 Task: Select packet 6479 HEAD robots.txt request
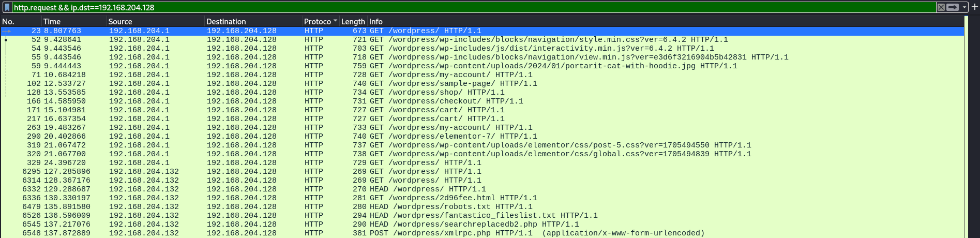point(465,206)
